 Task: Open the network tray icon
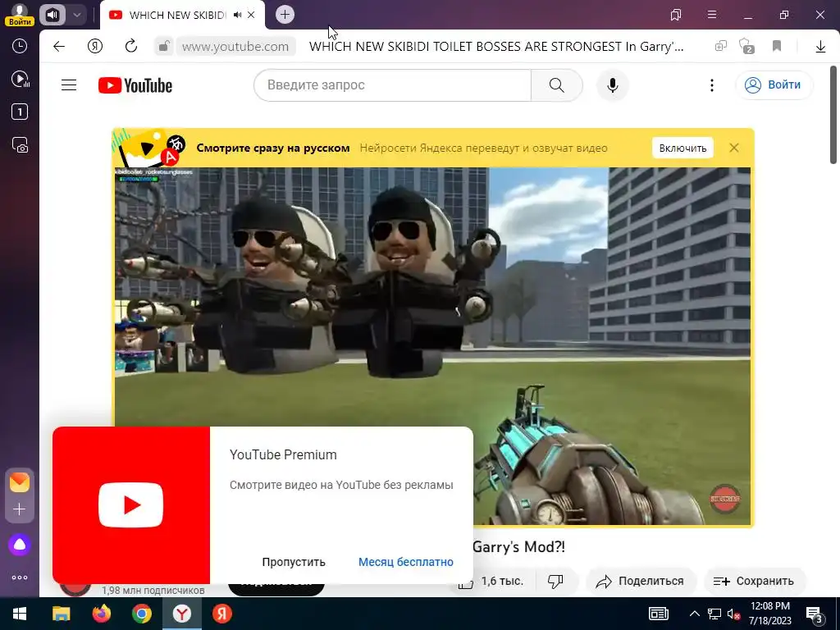pyautogui.click(x=714, y=614)
